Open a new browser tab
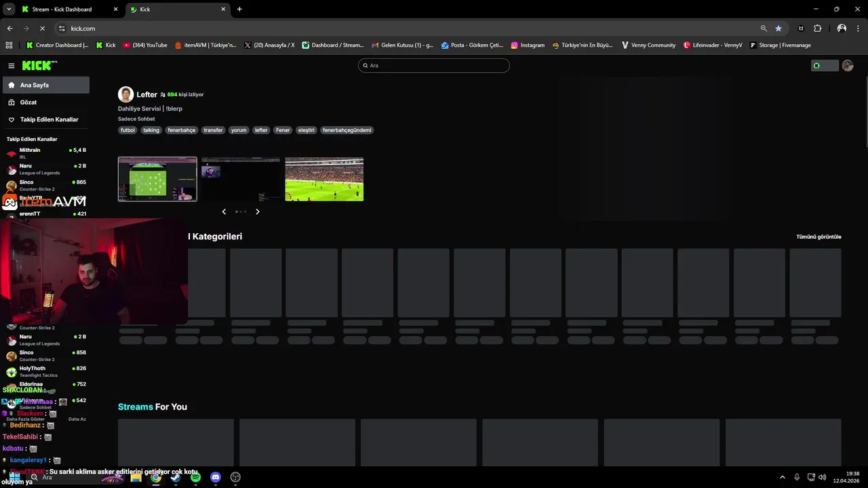 tap(239, 9)
